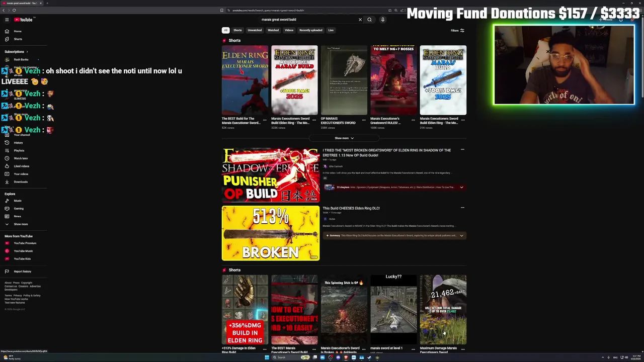644x362 pixels.
Task: Open the Marais Executioner Sword first short
Action: (245, 80)
